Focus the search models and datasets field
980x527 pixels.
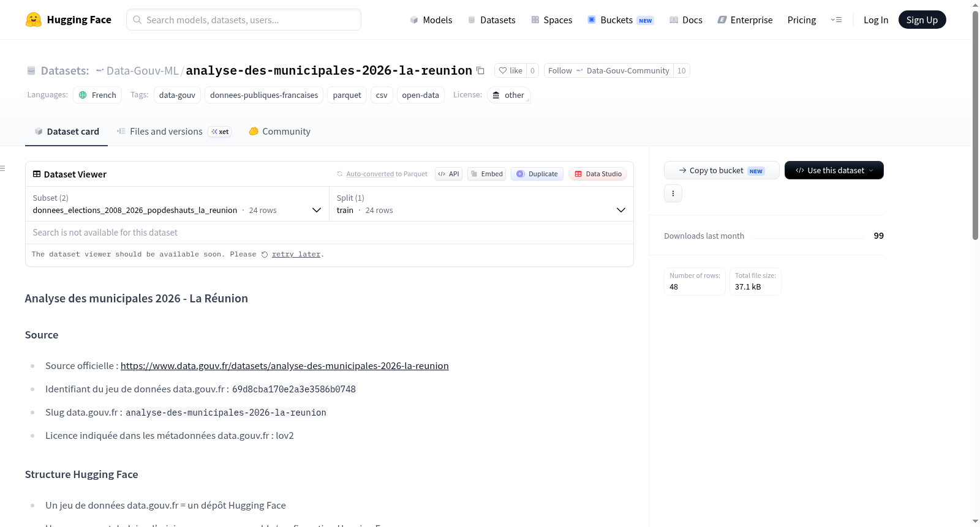point(244,20)
